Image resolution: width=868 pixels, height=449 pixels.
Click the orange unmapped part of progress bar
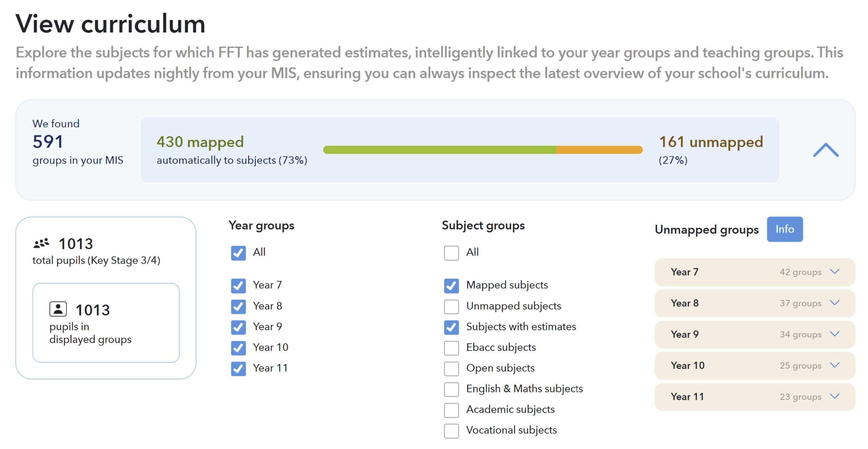(599, 150)
